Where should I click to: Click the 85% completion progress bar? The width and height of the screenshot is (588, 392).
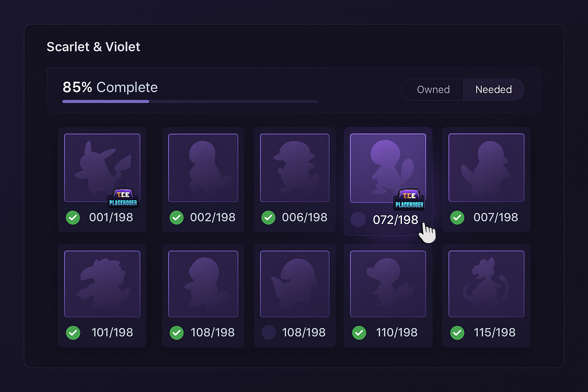190,101
